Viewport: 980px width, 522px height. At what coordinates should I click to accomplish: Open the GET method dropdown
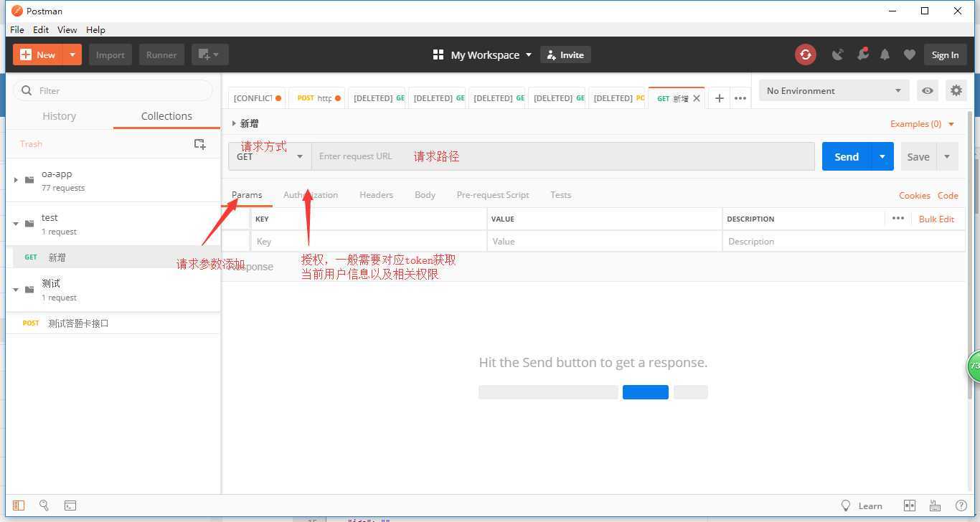pyautogui.click(x=270, y=156)
